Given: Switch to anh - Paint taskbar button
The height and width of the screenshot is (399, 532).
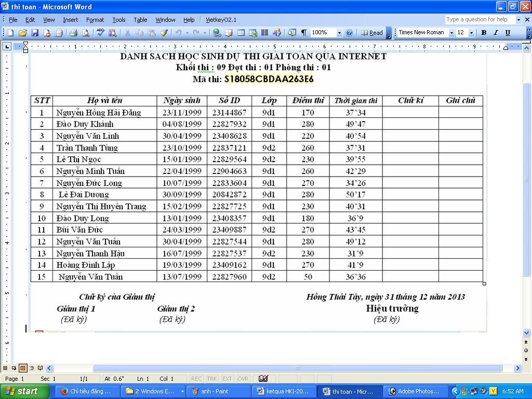Looking at the screenshot, I should (x=218, y=391).
